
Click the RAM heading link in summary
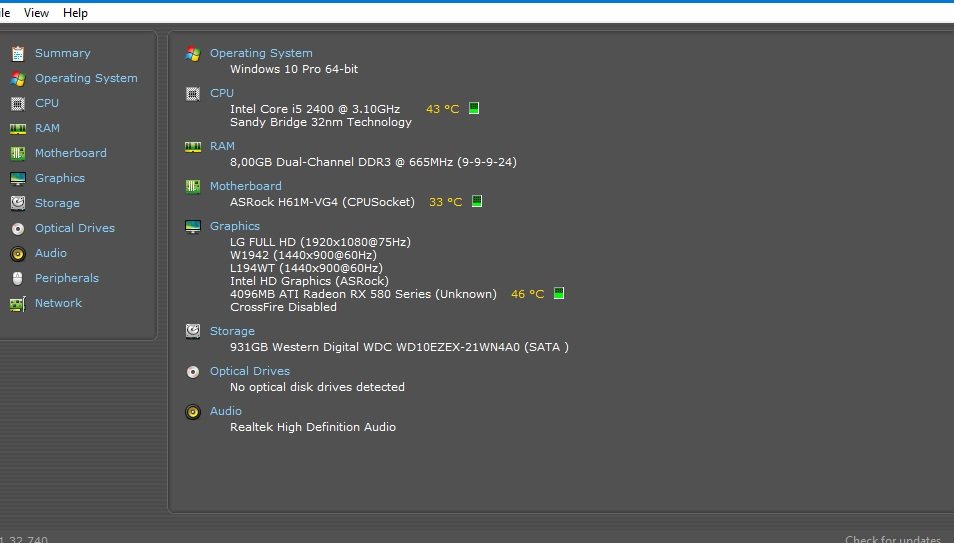click(x=222, y=145)
